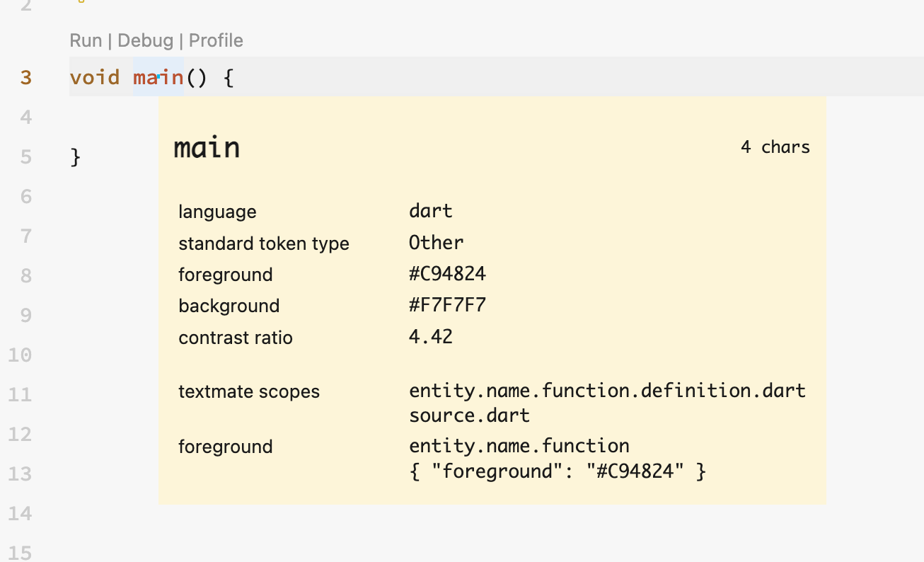Run the main function via Run code lens
924x562 pixels.
tap(84, 40)
